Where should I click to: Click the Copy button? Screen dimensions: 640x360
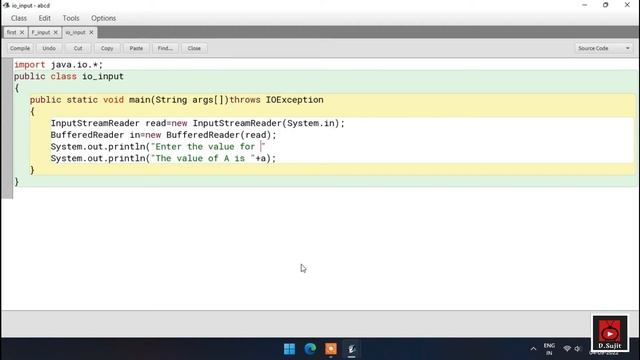click(x=107, y=48)
